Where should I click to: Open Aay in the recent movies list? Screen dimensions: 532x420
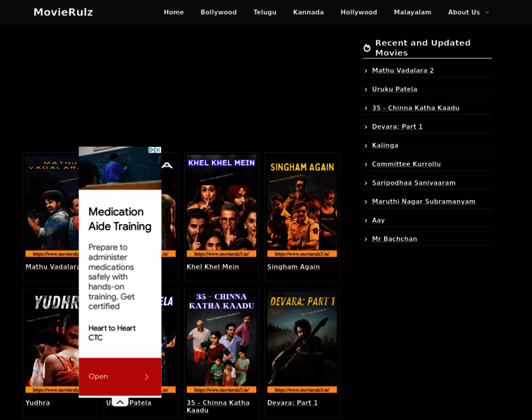[x=378, y=220]
